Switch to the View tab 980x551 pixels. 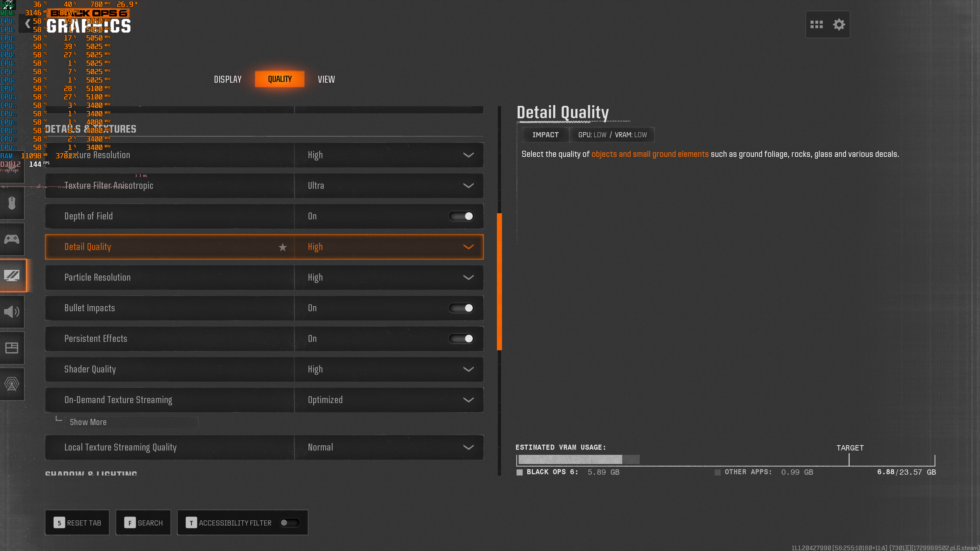[x=326, y=80]
